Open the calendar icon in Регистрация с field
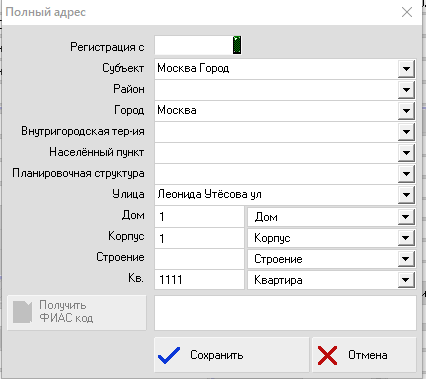 point(237,45)
